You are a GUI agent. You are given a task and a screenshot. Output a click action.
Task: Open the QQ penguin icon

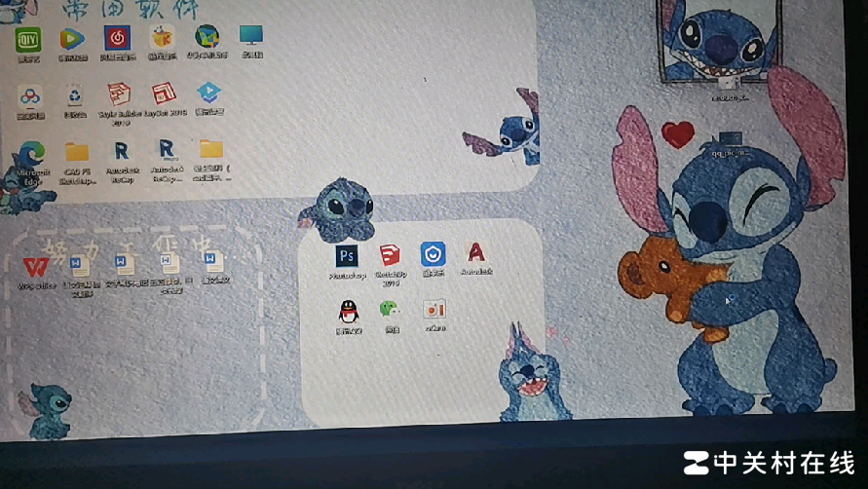348,312
